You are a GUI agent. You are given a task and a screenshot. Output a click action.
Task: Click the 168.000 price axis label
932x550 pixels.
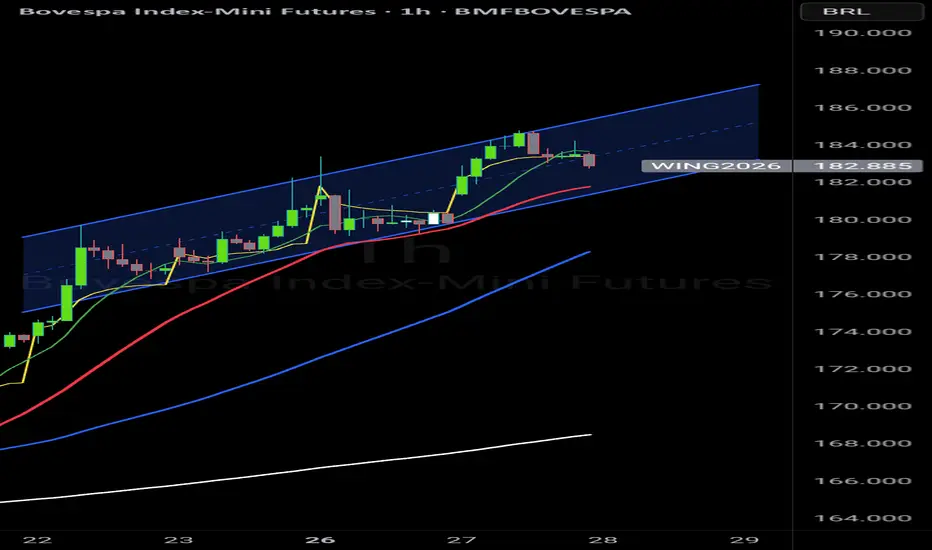[862, 444]
